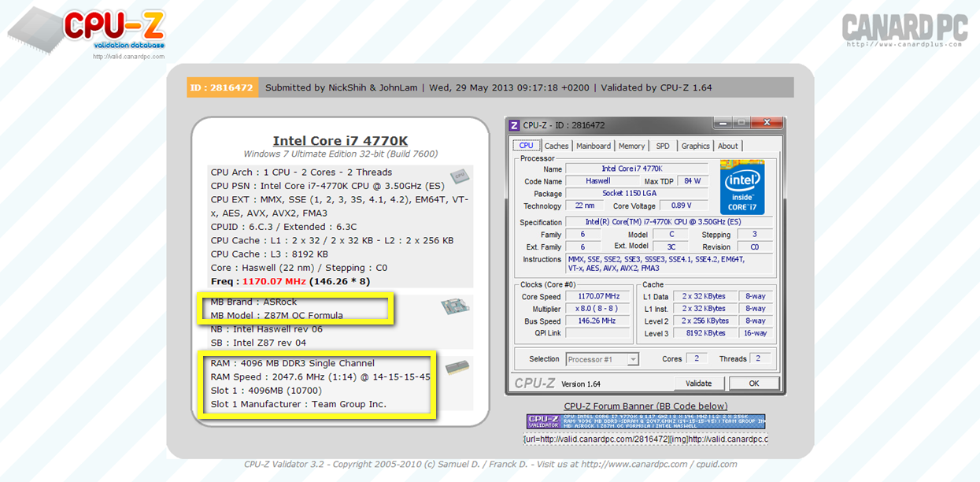This screenshot has width=980, height=482.
Task: Open the About tab
Action: click(728, 146)
